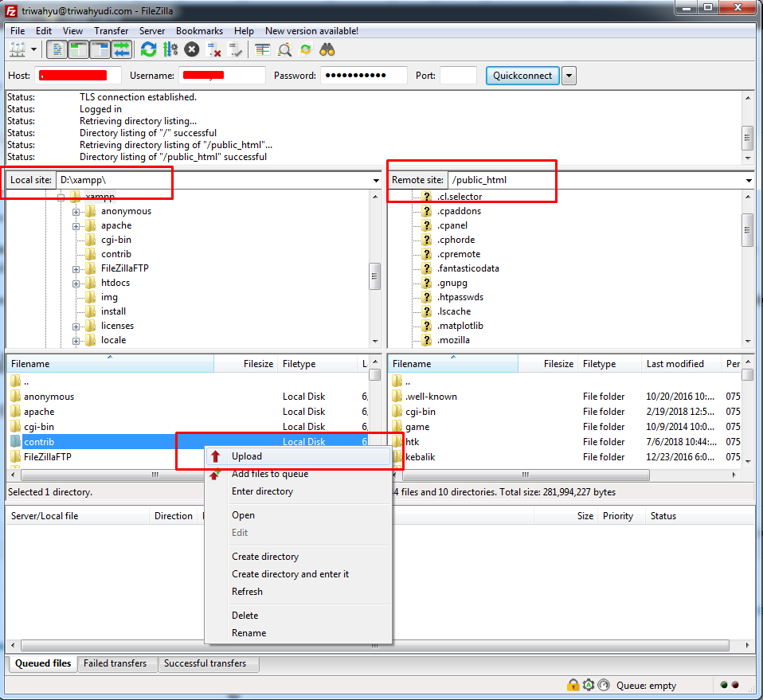Viewport: 763px width, 700px height.
Task: Click folder icon beside htdocs in local tree
Action: click(91, 283)
